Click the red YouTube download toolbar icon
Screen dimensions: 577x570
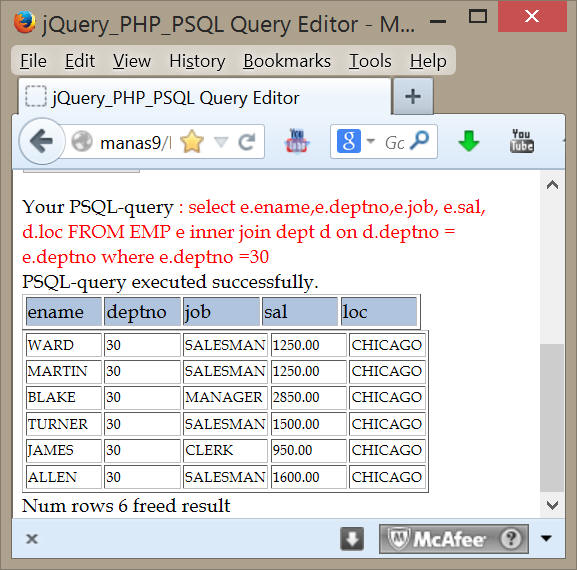297,141
